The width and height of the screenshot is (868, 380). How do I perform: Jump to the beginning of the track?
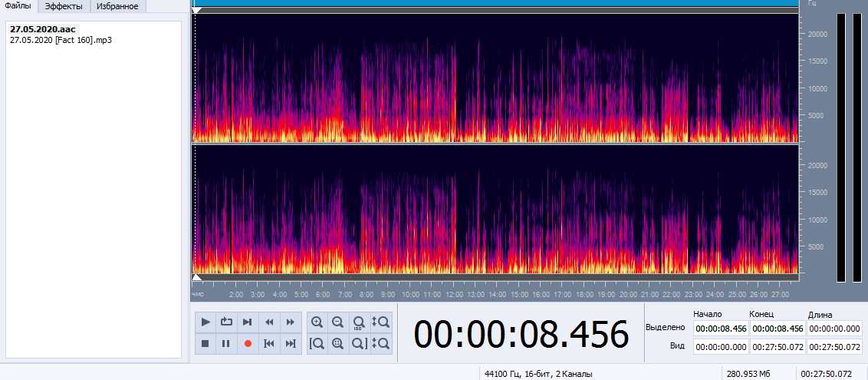pos(269,343)
